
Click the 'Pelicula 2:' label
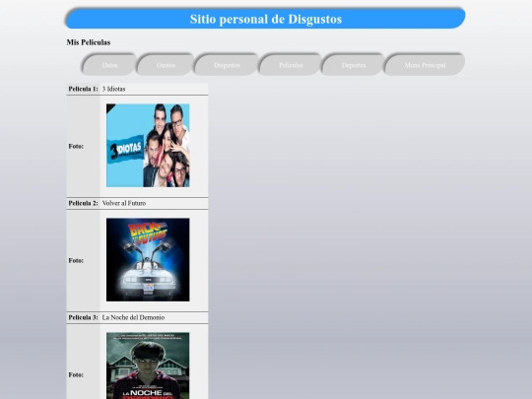coord(83,203)
